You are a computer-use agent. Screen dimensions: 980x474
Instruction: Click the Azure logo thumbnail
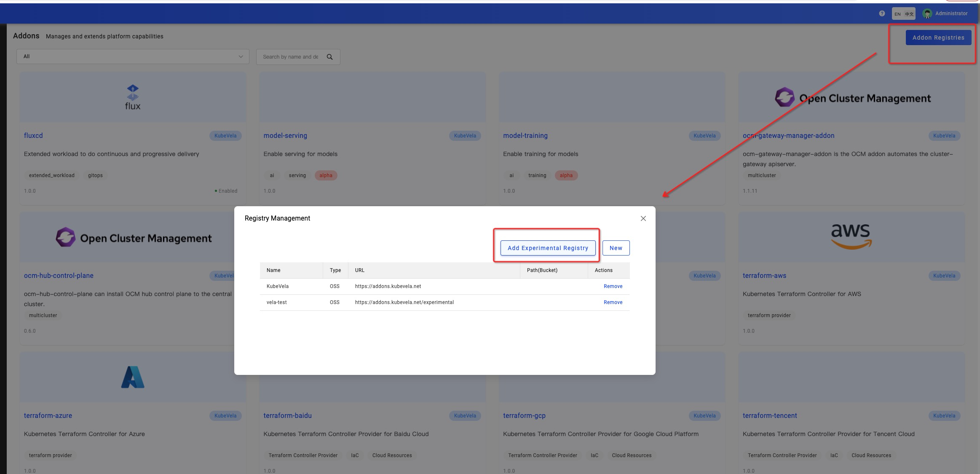(x=133, y=377)
